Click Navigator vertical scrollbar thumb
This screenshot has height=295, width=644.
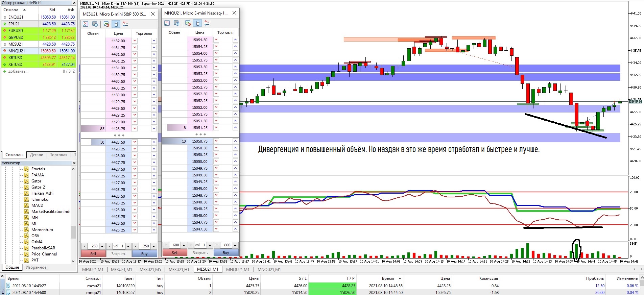[x=73, y=232]
